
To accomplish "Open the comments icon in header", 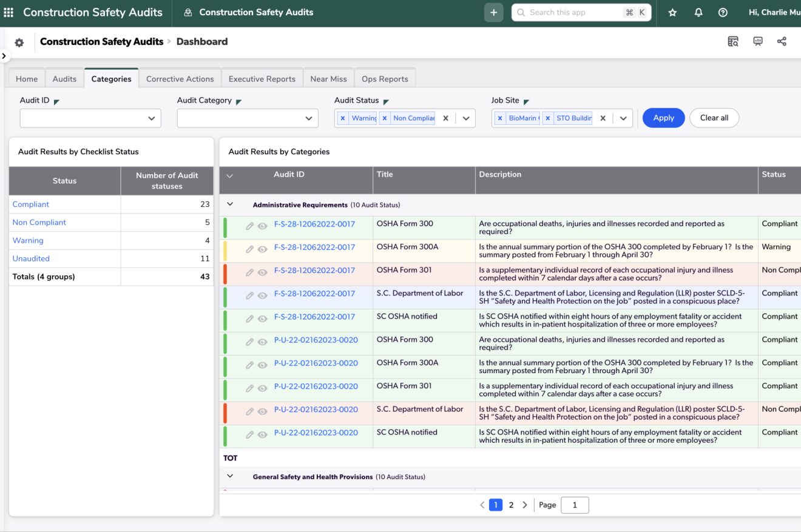I will pos(758,41).
